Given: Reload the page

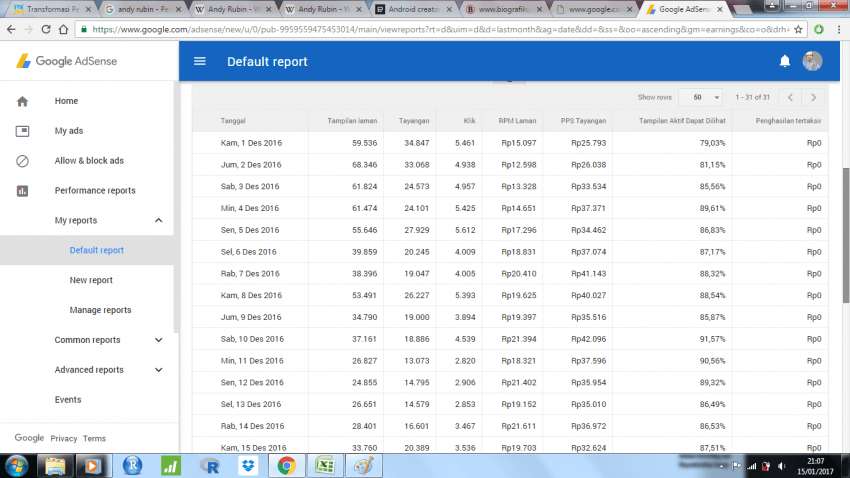Looking at the screenshot, I should [x=46, y=29].
